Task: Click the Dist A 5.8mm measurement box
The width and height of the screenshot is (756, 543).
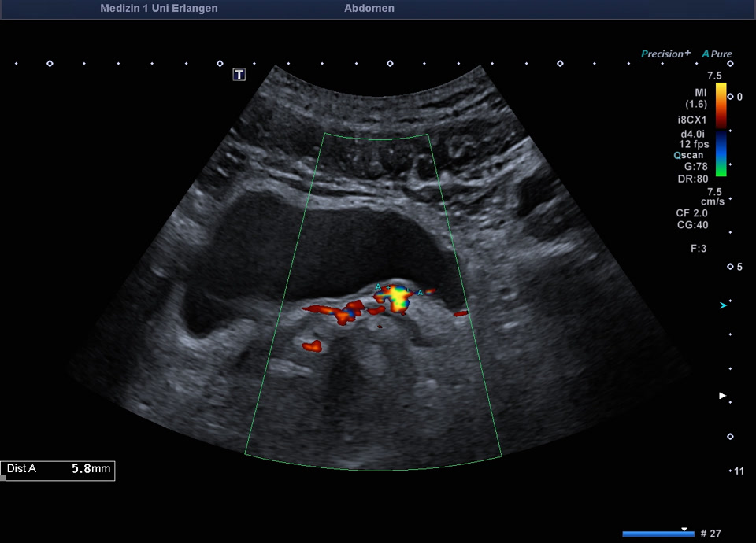Action: coord(58,469)
